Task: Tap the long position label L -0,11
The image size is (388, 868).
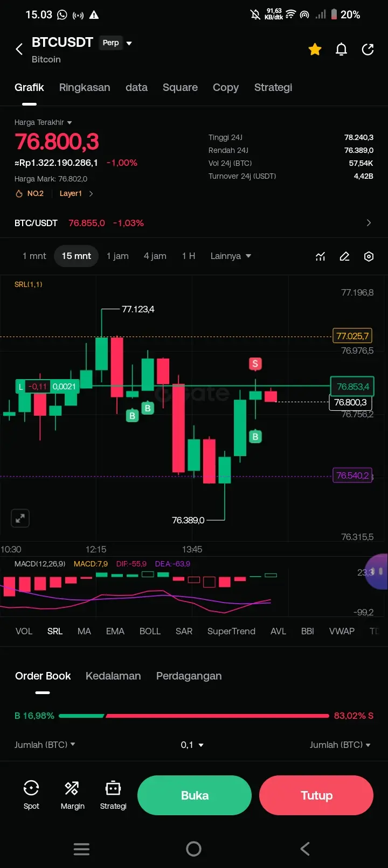Action: 47,387
